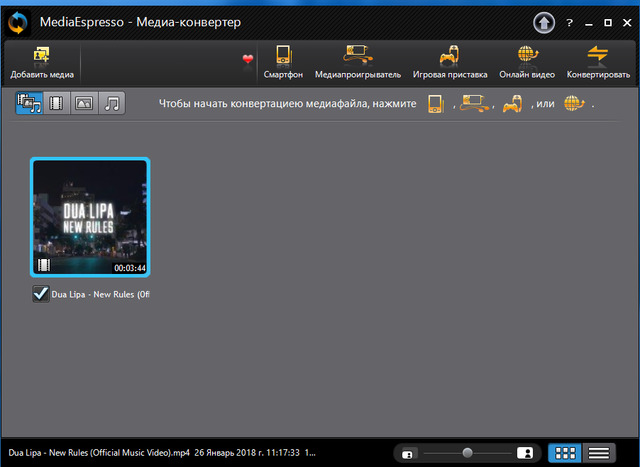Switch to list view
This screenshot has width=640, height=467.
tap(599, 454)
